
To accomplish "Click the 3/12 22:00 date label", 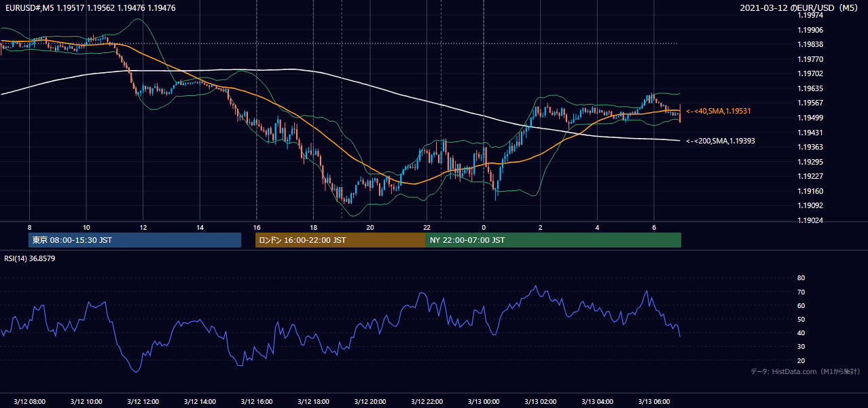I will 427,402.
